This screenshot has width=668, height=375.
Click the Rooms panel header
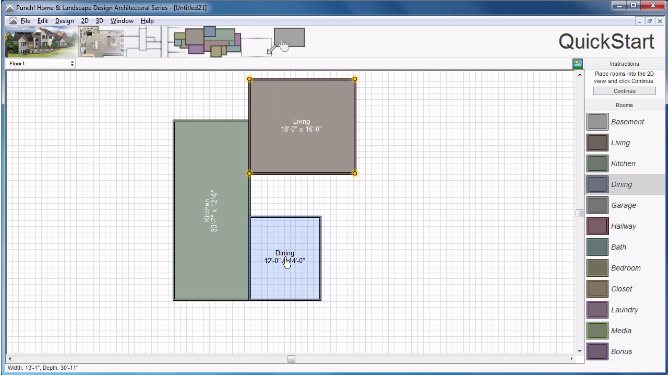[624, 105]
